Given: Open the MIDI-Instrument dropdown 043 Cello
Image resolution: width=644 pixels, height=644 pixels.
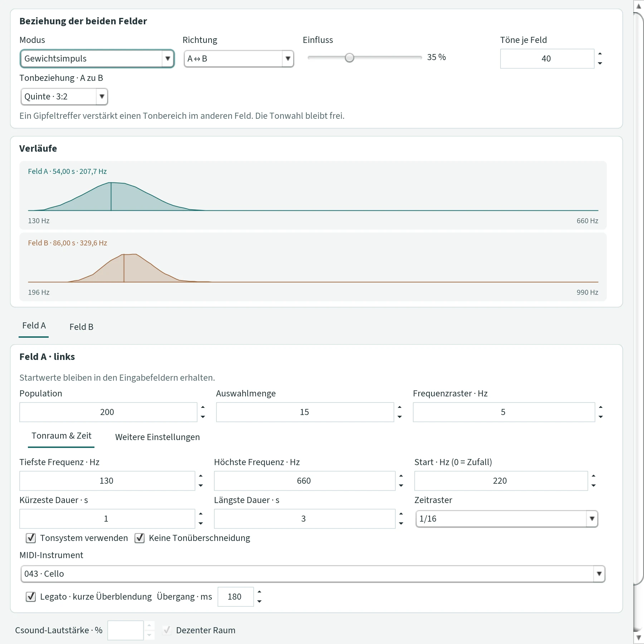Looking at the screenshot, I should click(313, 574).
